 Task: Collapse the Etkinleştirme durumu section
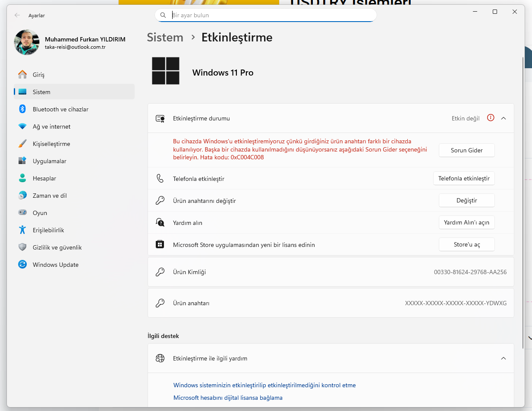[x=503, y=118]
